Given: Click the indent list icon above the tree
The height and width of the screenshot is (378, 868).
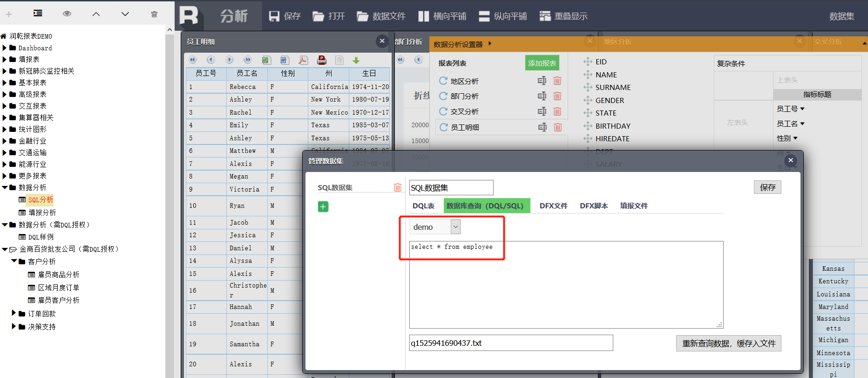Looking at the screenshot, I should tap(38, 14).
